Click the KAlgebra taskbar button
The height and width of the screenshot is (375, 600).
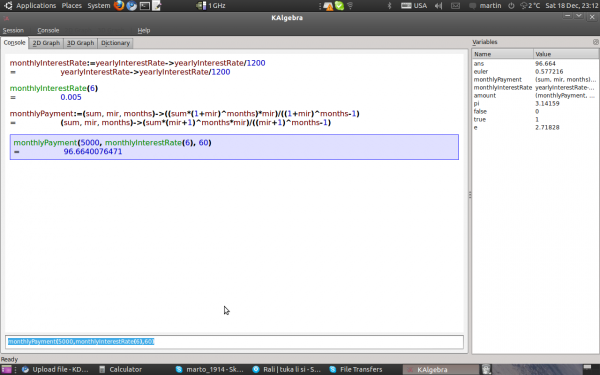click(x=440, y=369)
